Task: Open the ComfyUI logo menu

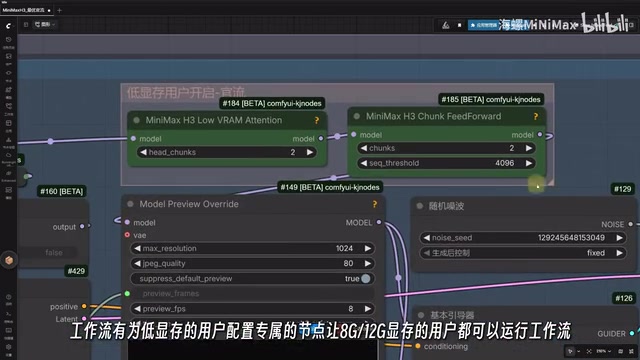Action: tap(9, 25)
